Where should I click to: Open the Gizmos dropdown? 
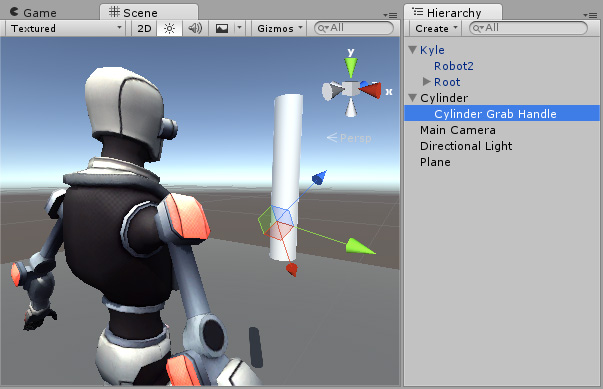point(280,29)
